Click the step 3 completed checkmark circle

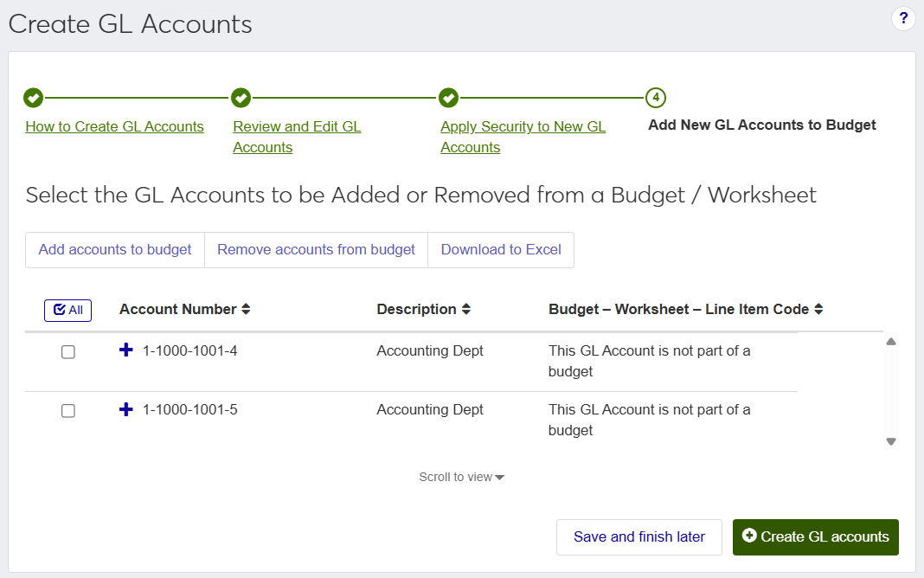[x=448, y=98]
